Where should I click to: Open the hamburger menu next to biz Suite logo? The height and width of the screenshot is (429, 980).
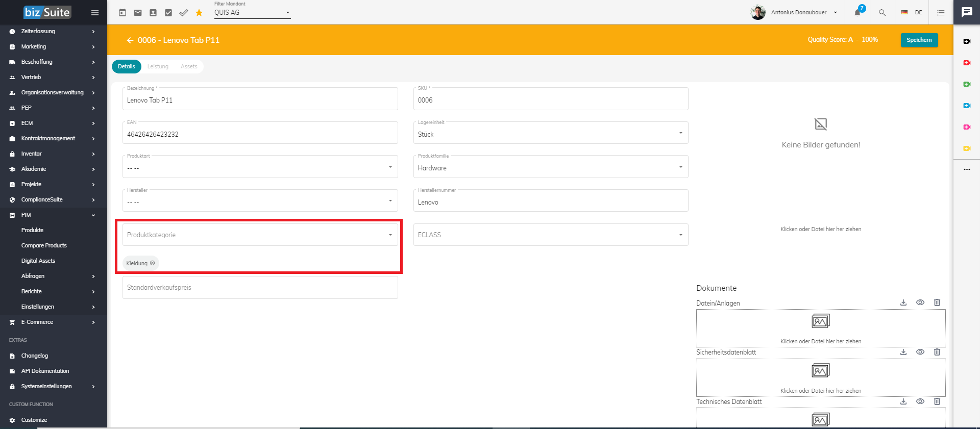pos(95,13)
